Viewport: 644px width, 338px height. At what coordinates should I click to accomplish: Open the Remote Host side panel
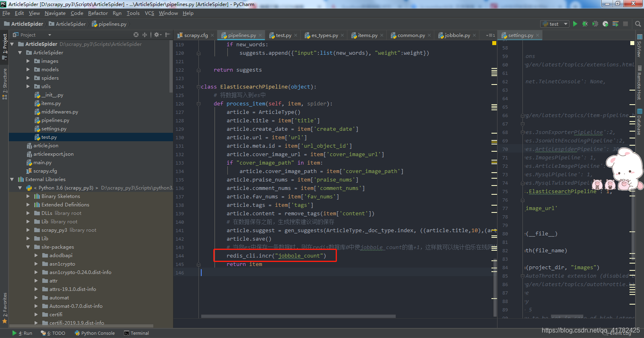point(639,83)
